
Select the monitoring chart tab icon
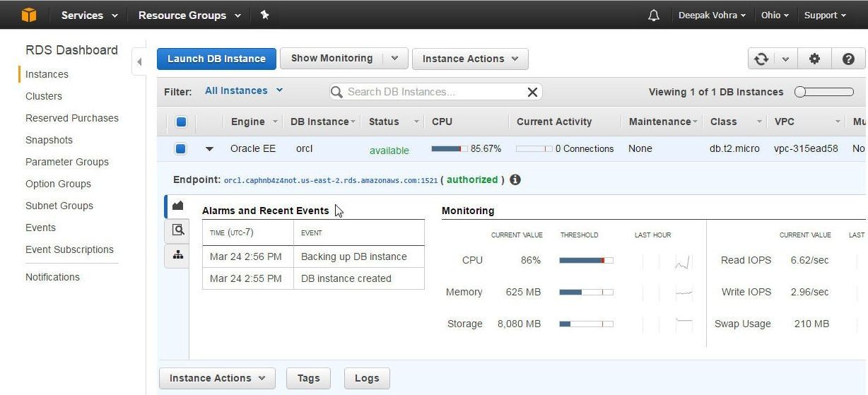pos(177,206)
